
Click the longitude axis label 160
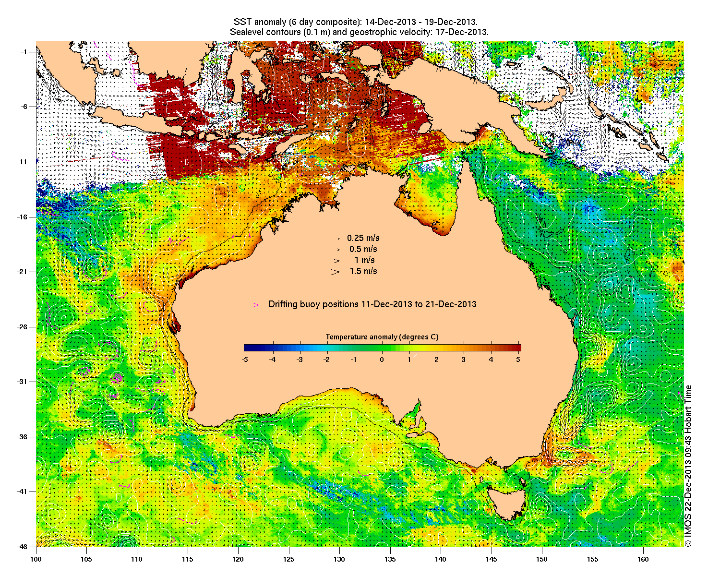click(643, 559)
